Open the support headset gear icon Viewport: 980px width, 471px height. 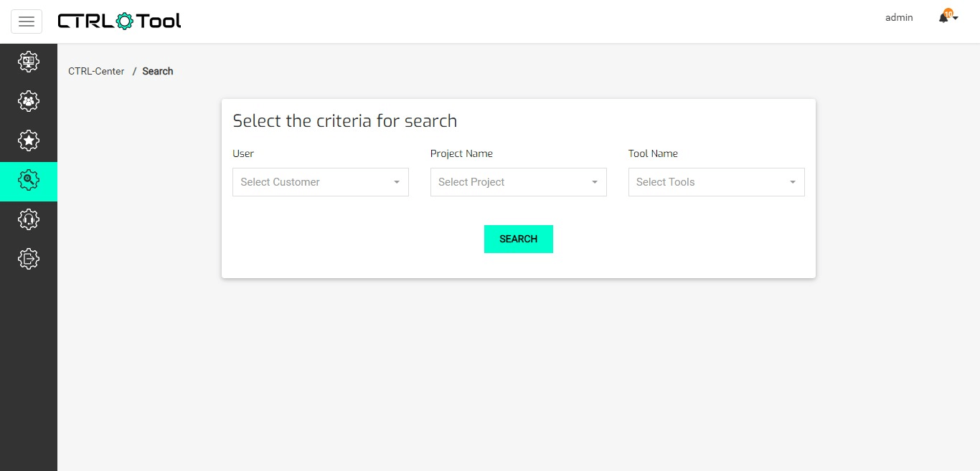(28, 219)
